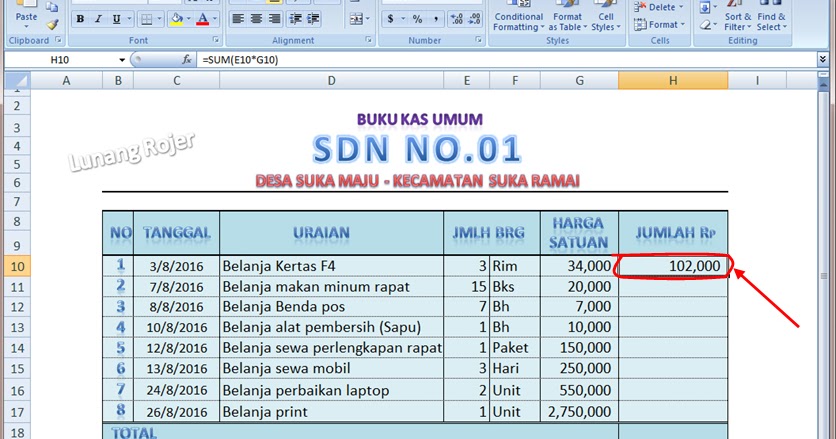Center text horizontally

[x=256, y=19]
